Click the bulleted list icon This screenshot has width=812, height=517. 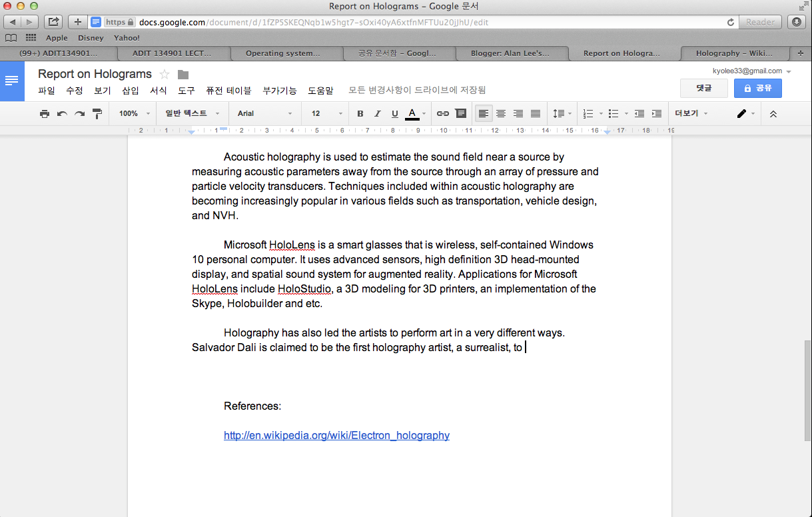tap(614, 114)
